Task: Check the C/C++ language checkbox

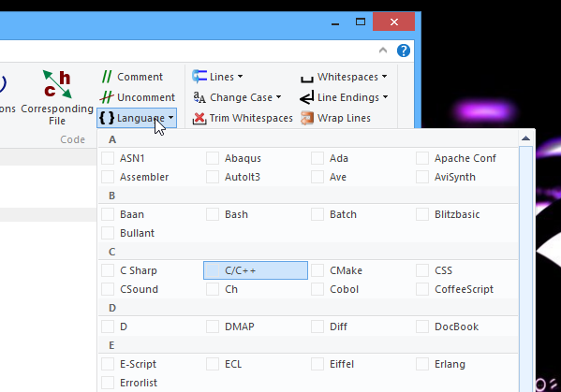Action: coord(213,270)
